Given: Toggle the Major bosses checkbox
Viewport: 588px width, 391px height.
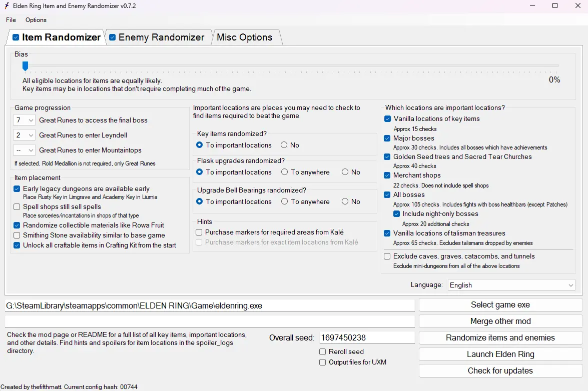Looking at the screenshot, I should [x=387, y=138].
